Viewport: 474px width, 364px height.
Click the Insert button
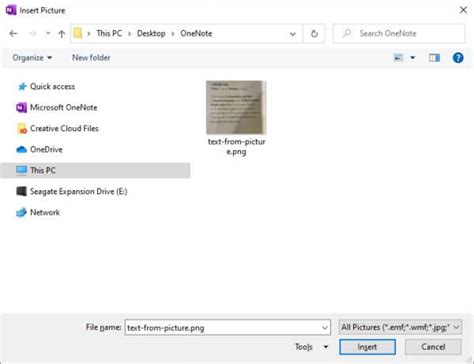(x=367, y=347)
